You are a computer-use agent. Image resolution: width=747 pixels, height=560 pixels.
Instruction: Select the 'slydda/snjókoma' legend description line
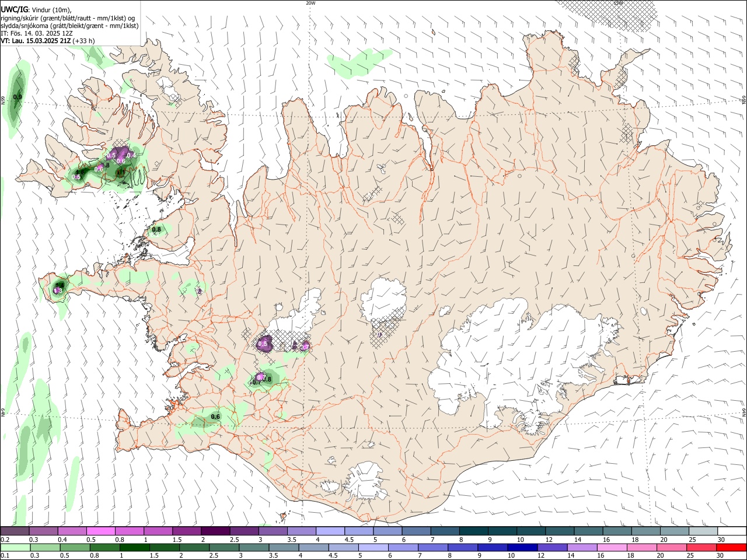69,26
